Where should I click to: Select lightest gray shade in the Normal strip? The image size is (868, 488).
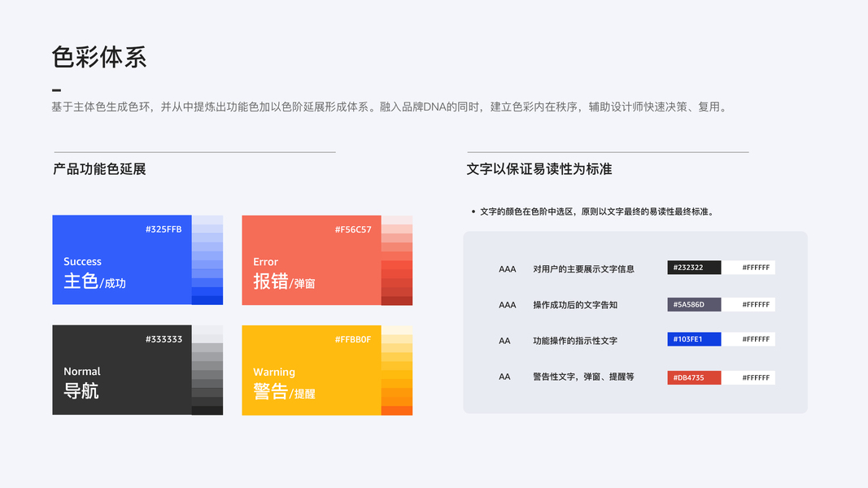tap(207, 329)
